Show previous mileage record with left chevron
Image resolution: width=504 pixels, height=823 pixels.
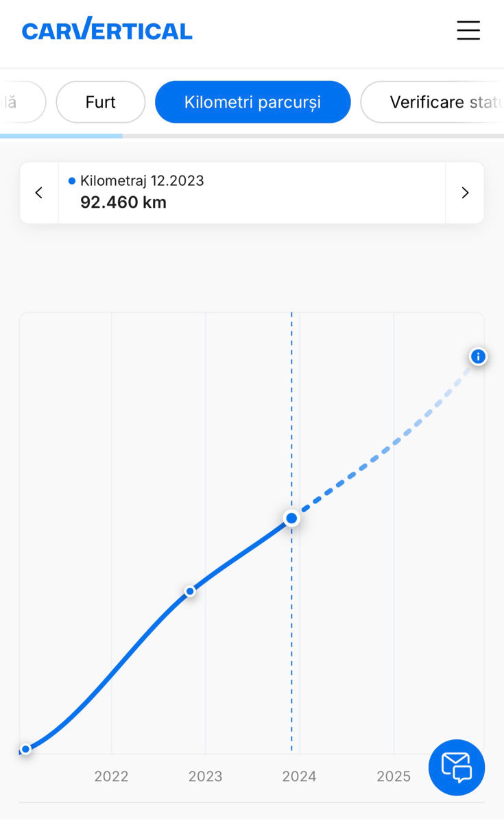[x=39, y=193]
